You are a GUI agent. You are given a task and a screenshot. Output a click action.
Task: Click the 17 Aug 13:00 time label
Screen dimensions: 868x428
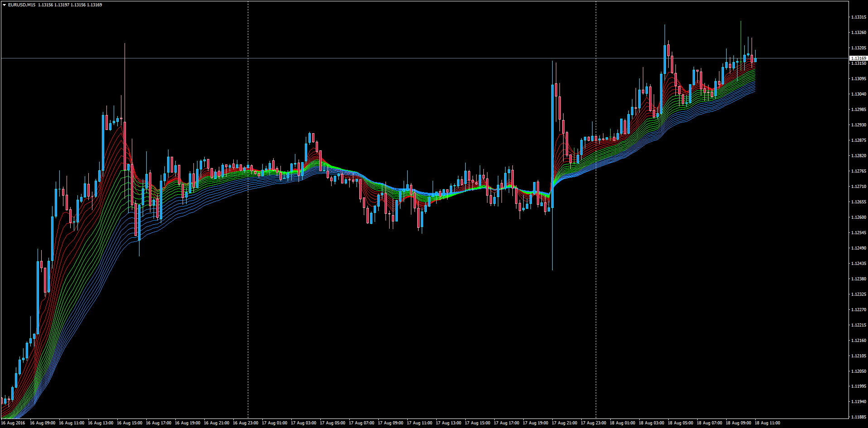[448, 423]
